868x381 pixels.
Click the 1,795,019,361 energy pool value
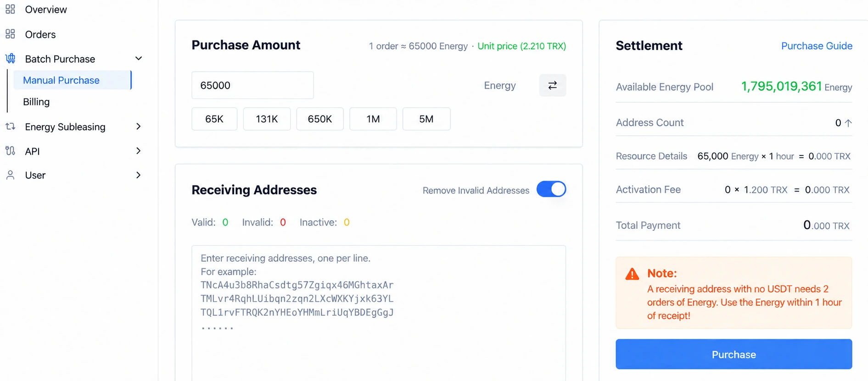[x=781, y=86]
